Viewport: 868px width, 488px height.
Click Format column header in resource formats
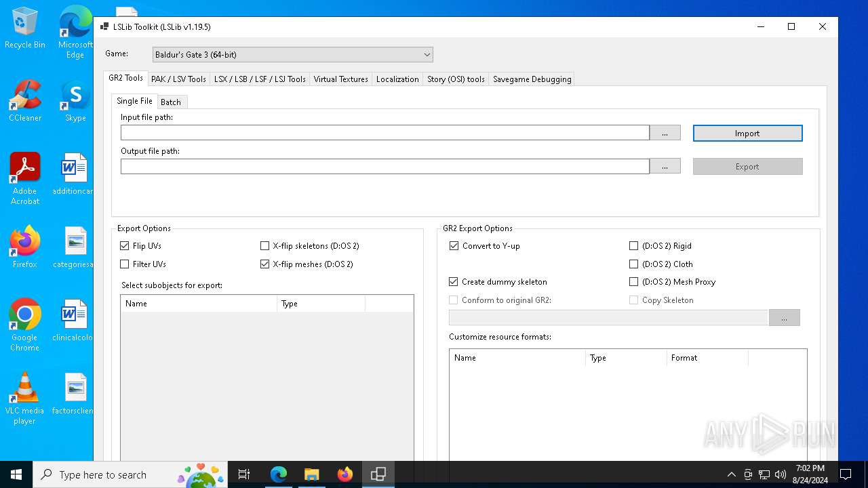click(707, 358)
